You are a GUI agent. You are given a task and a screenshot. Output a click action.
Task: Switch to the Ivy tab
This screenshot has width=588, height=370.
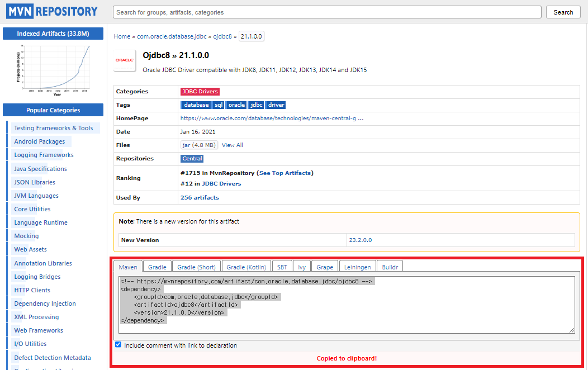tap(302, 267)
